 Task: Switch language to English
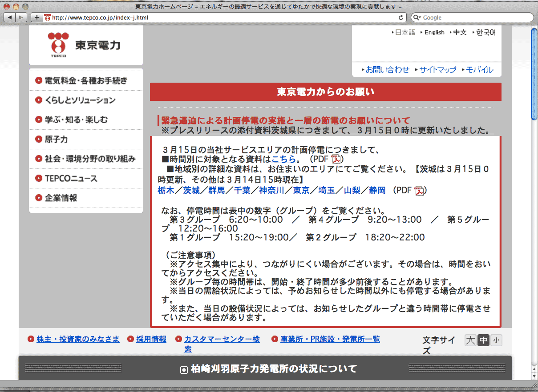pyautogui.click(x=434, y=32)
